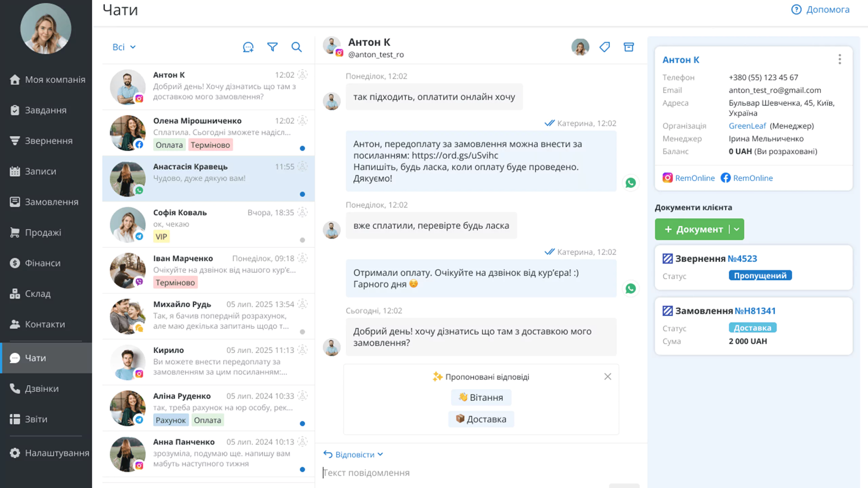Screen dimensions: 868x488
Task: Close the Пропоновані відповіді panel
Action: click(x=608, y=377)
